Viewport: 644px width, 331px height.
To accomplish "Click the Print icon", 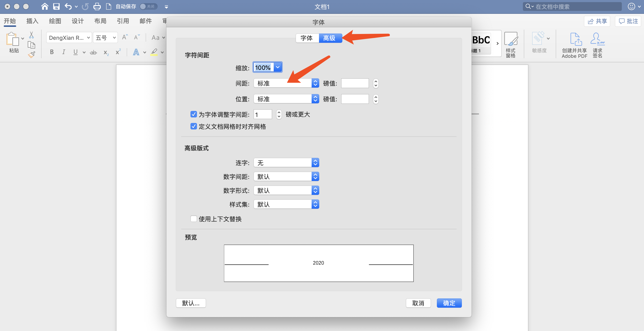I will point(97,6).
